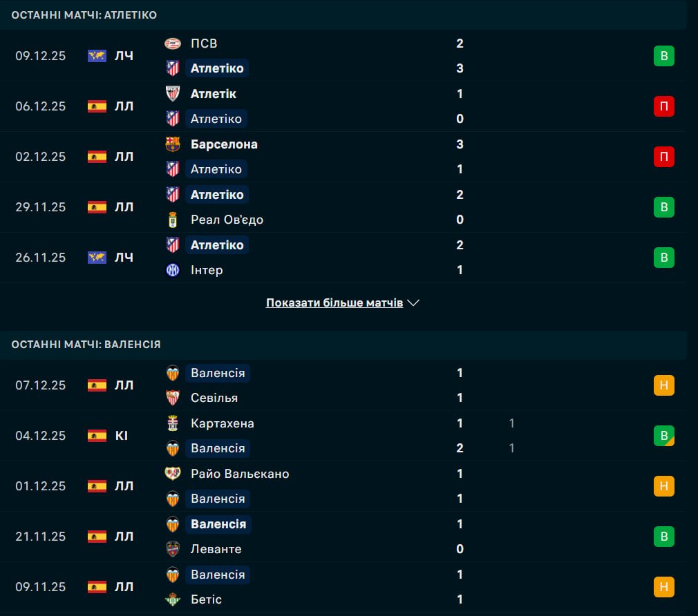Click the red П badge for Barcelona match
This screenshot has height=616, width=698.
(663, 157)
